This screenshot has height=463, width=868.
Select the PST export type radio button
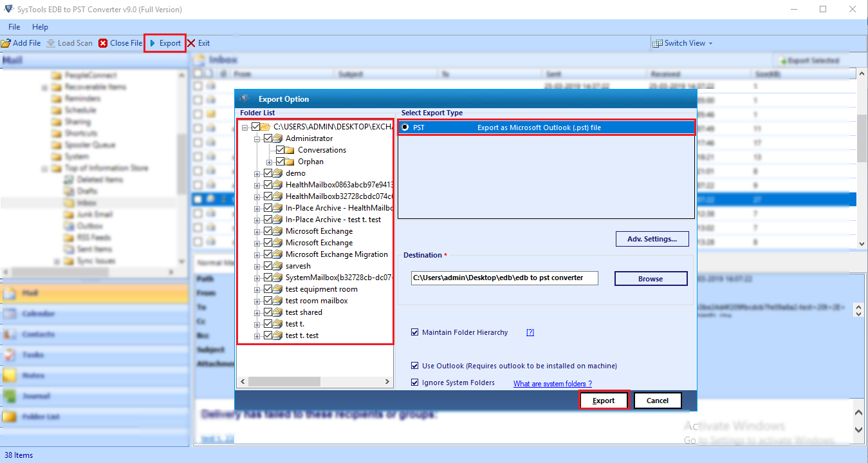(405, 128)
